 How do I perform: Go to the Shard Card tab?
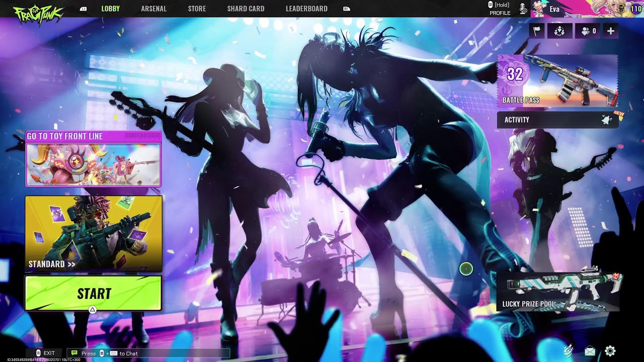(246, 9)
